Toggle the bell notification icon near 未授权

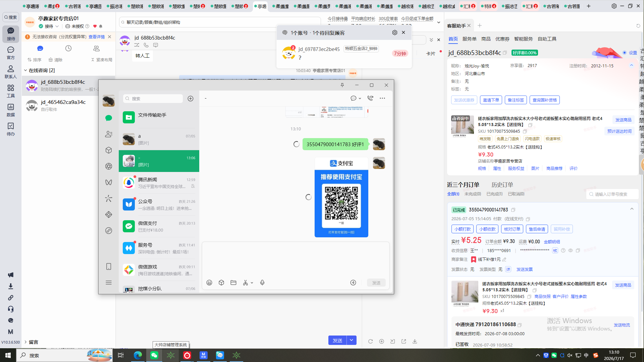(101, 26)
